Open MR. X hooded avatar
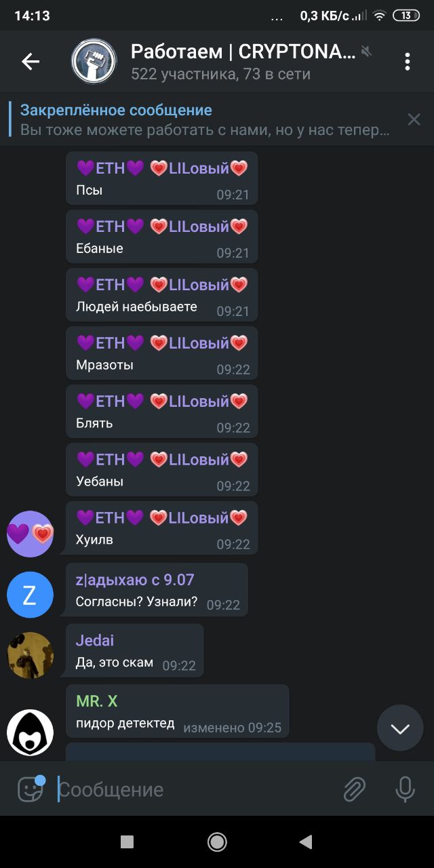 30,732
